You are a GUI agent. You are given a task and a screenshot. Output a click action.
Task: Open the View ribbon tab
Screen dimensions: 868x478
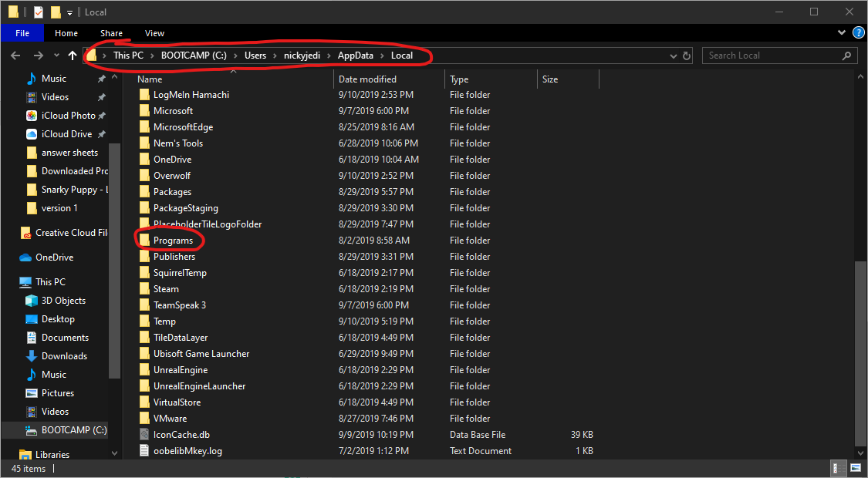[154, 33]
